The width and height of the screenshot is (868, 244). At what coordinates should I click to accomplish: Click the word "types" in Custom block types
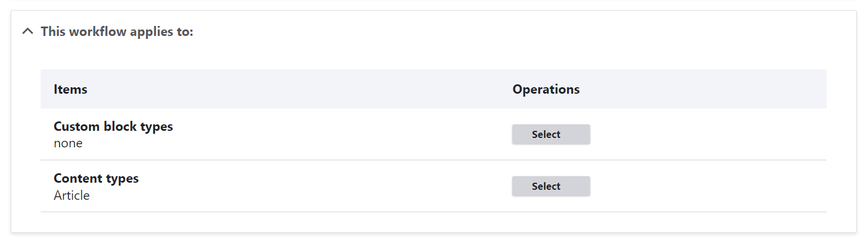[x=158, y=127]
